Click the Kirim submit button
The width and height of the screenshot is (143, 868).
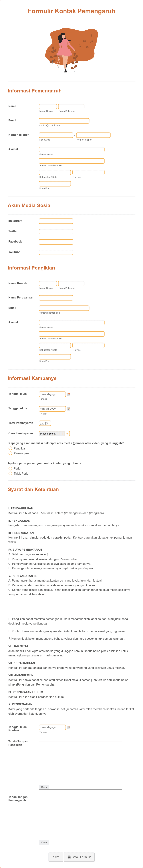[x=56, y=854]
